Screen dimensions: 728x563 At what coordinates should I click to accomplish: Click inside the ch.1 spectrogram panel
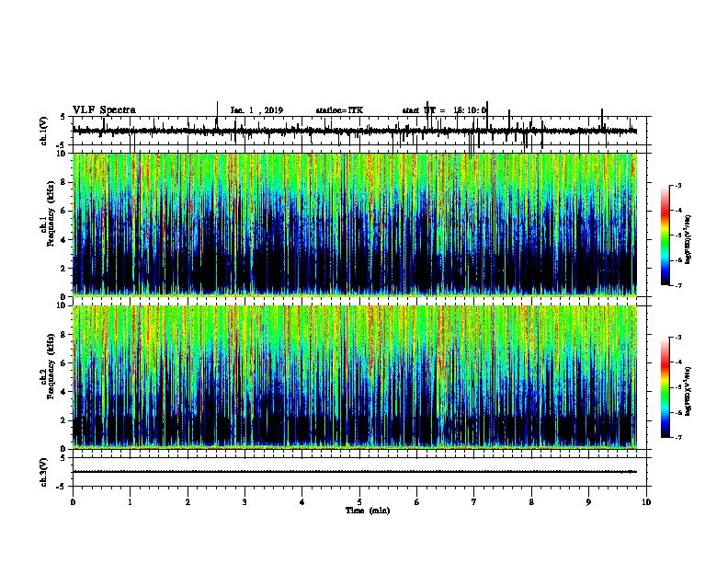[355, 224]
